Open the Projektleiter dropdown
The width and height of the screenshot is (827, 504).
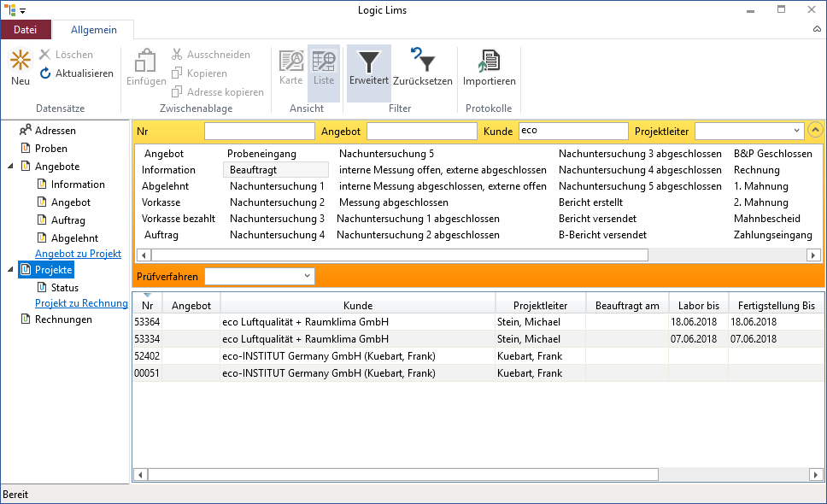[x=796, y=131]
